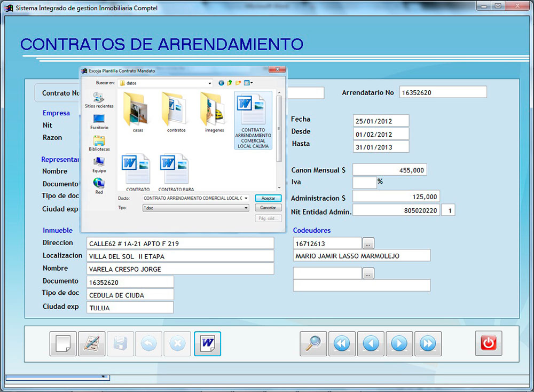Screen dimensions: 534x392
Task: Expand the Docto filename dropdown
Action: click(246, 198)
